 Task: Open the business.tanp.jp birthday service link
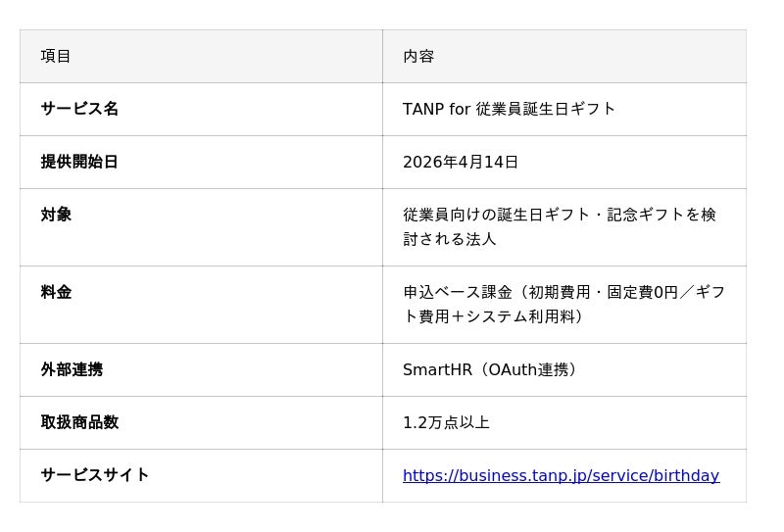point(561,476)
